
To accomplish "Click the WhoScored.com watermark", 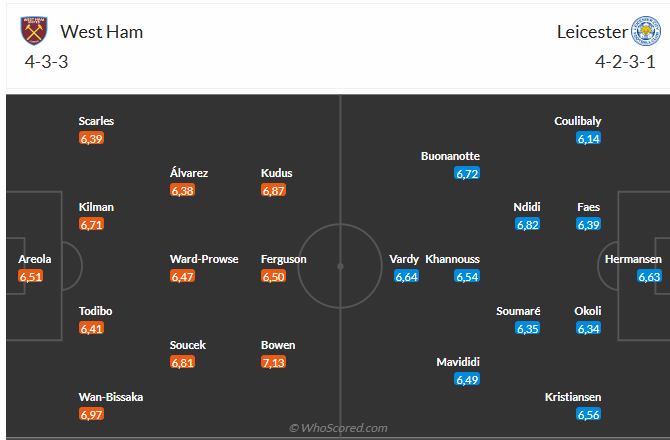I will pos(338,428).
